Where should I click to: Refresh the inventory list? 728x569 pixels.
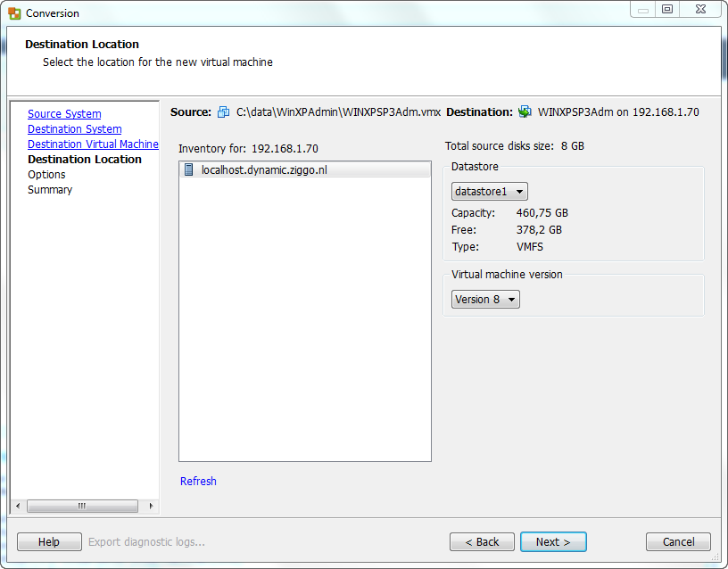198,482
